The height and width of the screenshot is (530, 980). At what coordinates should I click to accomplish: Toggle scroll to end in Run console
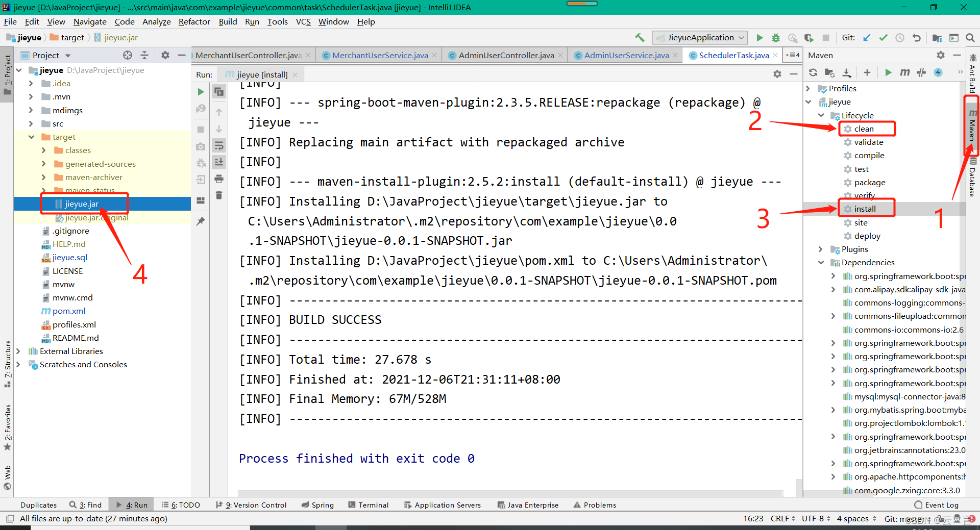tap(219, 162)
